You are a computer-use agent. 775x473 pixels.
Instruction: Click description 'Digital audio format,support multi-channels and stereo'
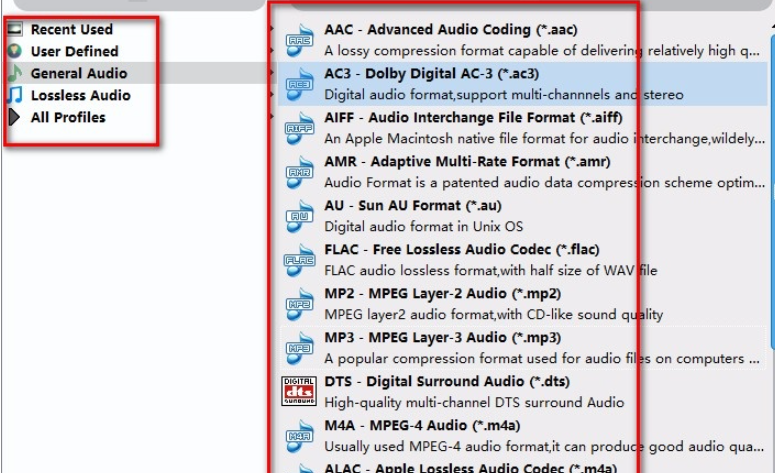(x=504, y=95)
